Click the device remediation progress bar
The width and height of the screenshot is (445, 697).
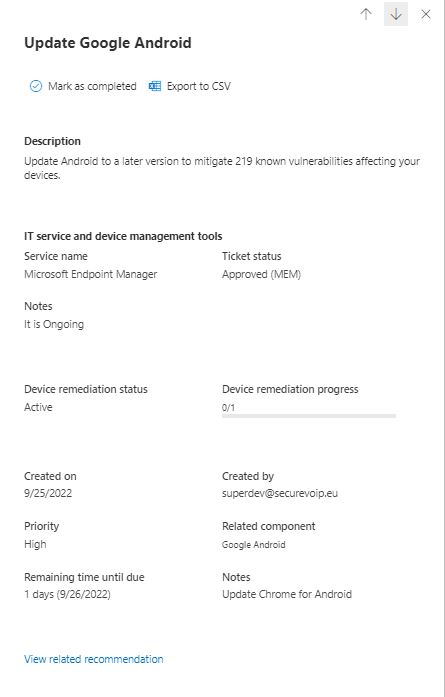(309, 416)
